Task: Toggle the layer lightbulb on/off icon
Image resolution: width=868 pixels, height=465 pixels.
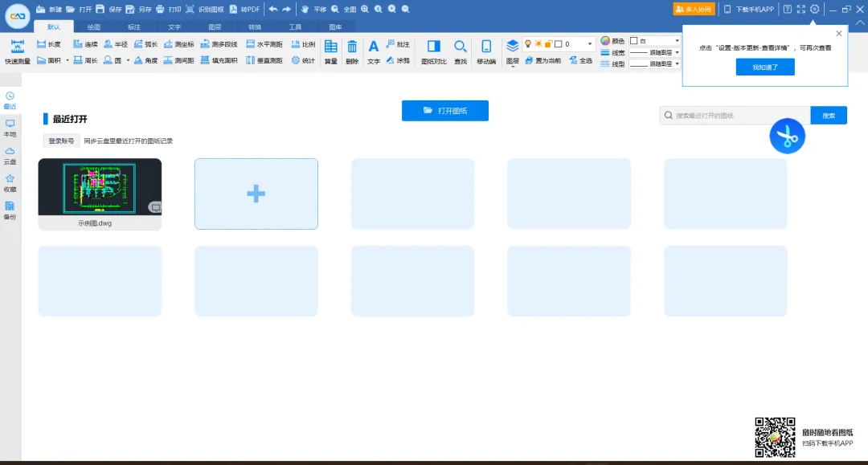Action: tap(528, 43)
